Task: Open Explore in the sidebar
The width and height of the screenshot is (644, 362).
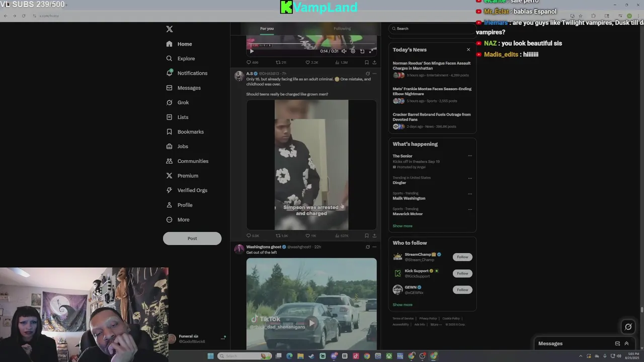Action: click(x=181, y=59)
